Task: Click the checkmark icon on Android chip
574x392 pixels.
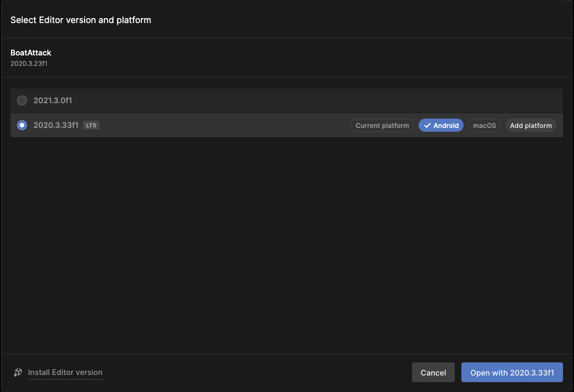Action: point(427,126)
